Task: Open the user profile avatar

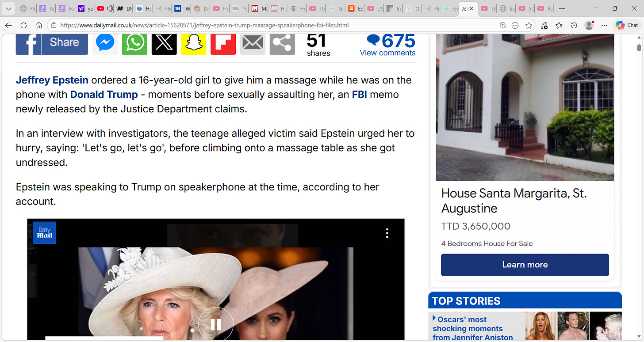Action: pyautogui.click(x=589, y=25)
